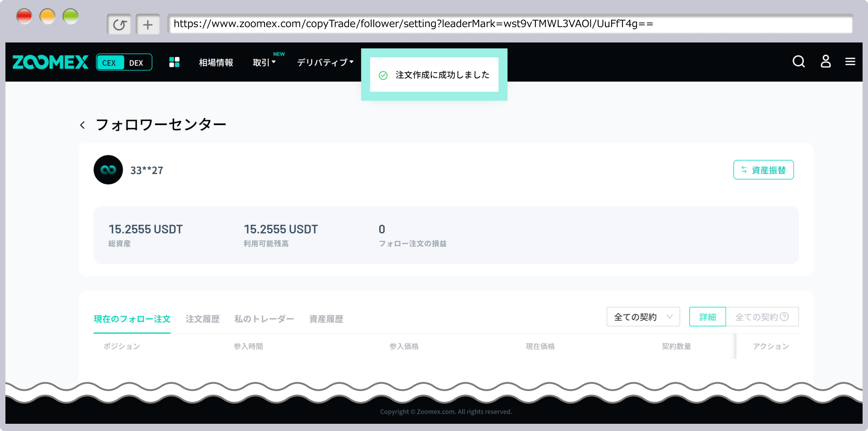
Task: Select the 現在のフォロー注文 tab
Action: click(132, 319)
